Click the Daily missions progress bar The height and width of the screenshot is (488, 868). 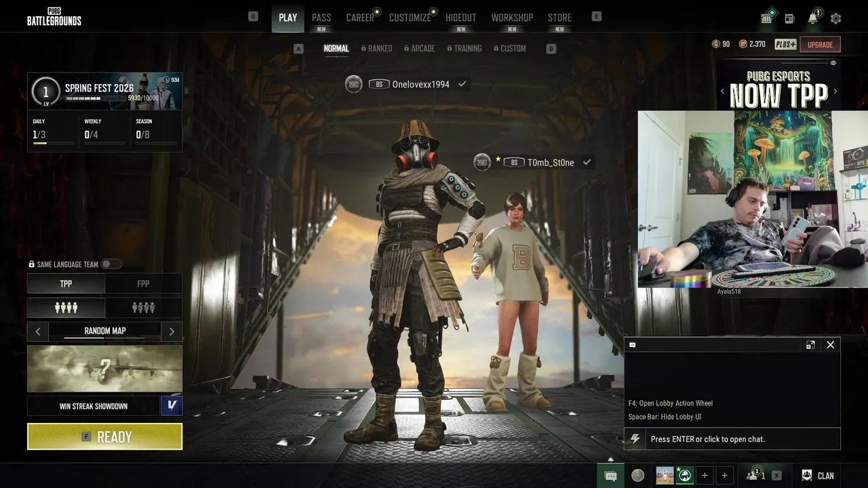pyautogui.click(x=53, y=143)
